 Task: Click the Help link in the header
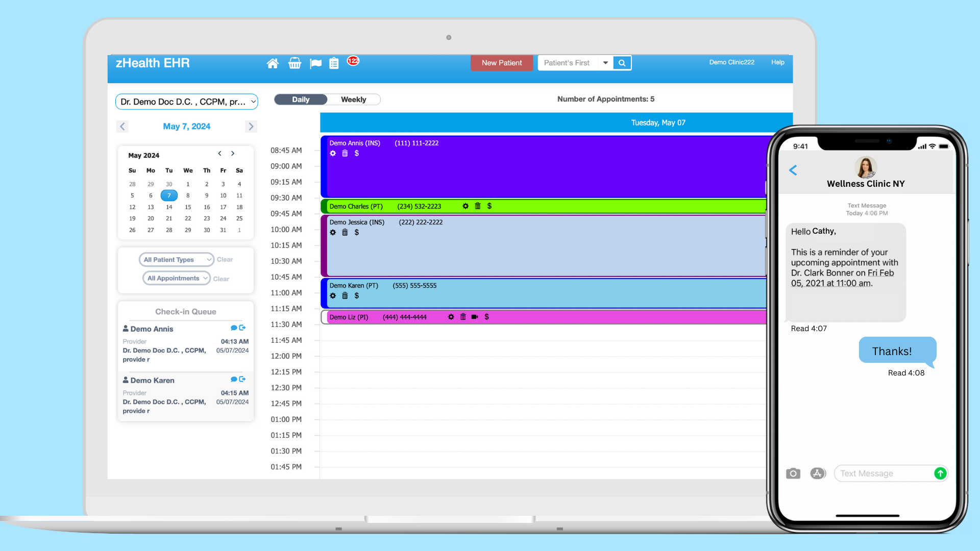(x=777, y=62)
